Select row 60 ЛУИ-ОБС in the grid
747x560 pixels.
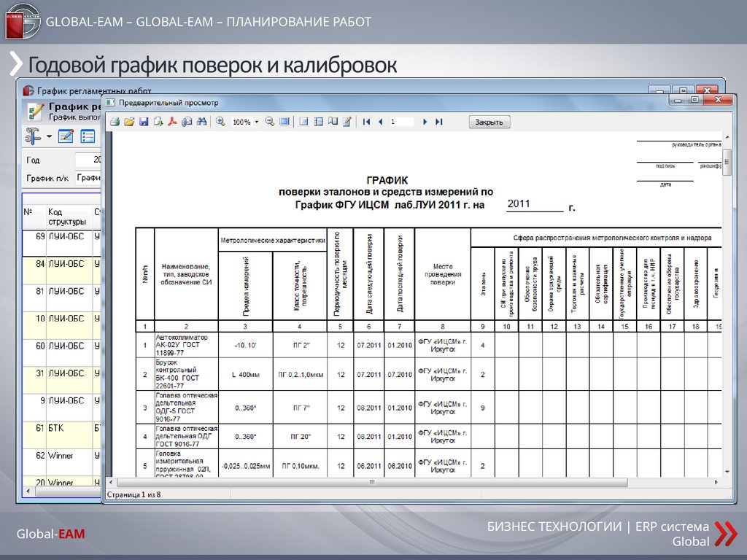[61, 353]
